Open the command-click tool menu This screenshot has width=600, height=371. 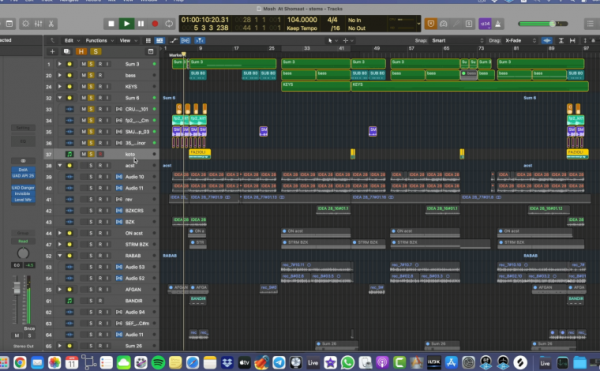pos(348,41)
